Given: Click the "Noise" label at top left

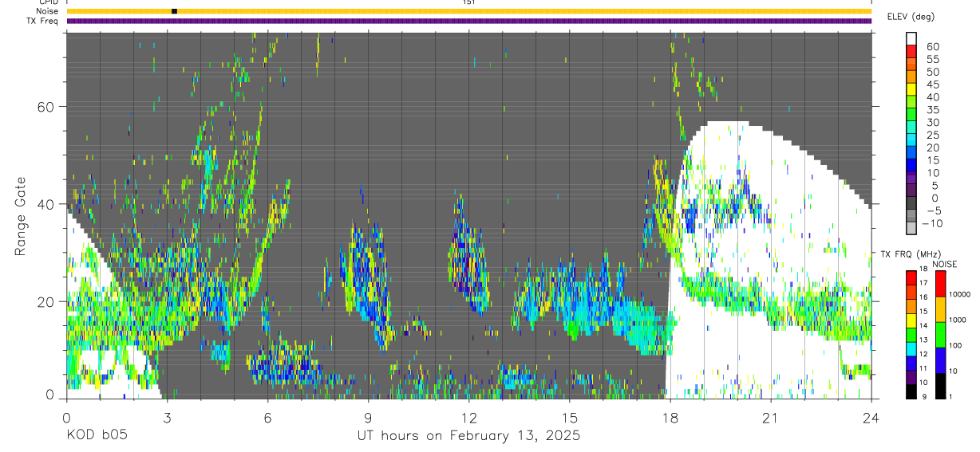Looking at the screenshot, I should [x=47, y=11].
